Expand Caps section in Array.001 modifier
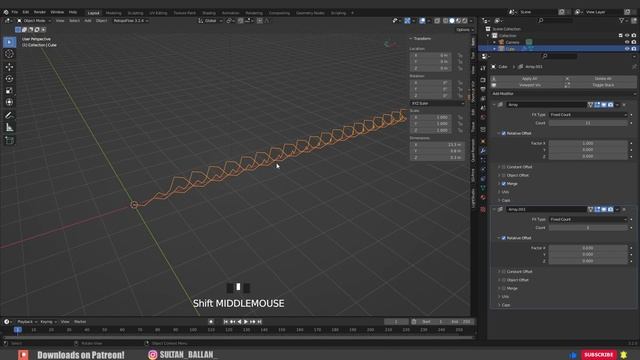 (505, 305)
